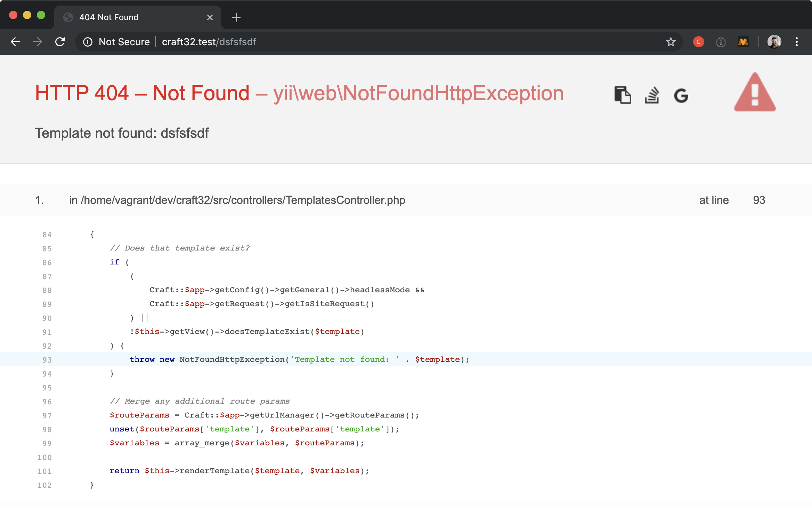812x508 pixels.
Task: Search error on Stack Overflow icon
Action: click(x=652, y=95)
